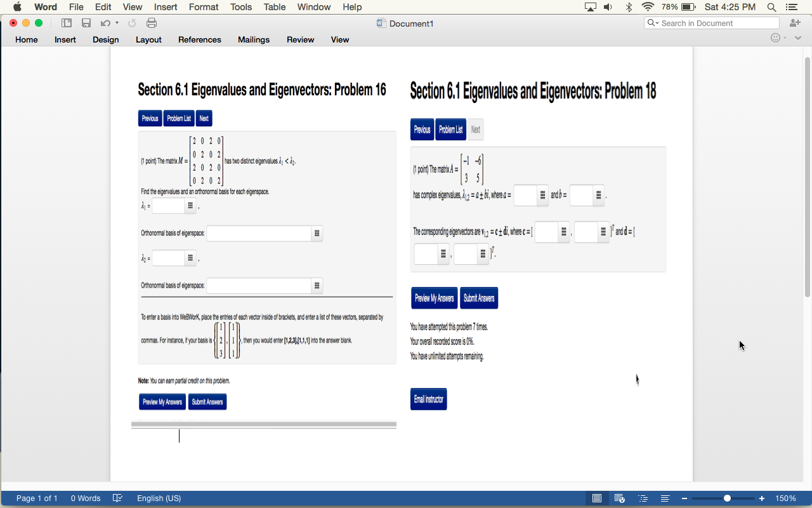Select Outline view icon
The image size is (812, 508).
click(643, 498)
